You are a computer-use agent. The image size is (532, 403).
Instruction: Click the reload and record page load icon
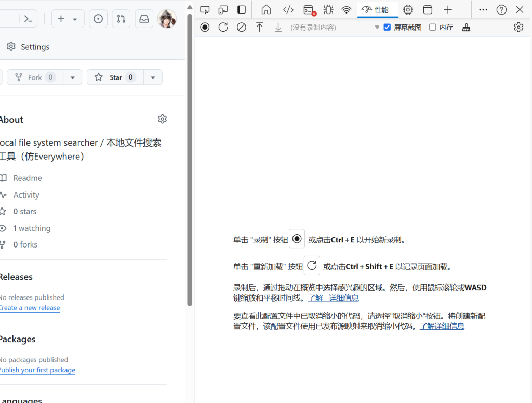223,27
